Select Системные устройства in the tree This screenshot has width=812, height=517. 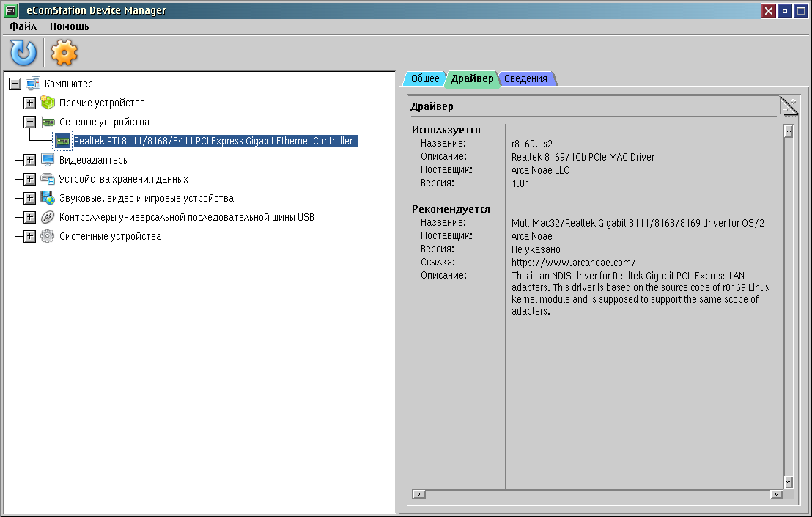pos(110,236)
